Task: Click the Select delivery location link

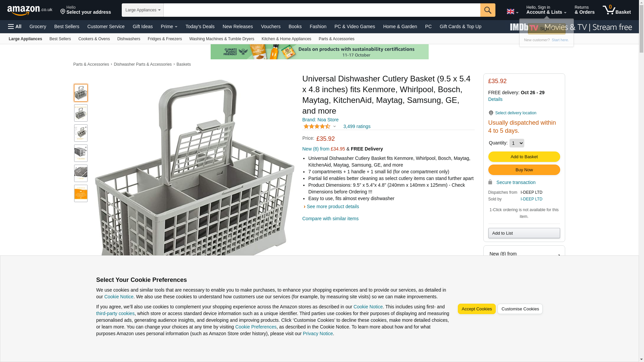Action: click(516, 113)
